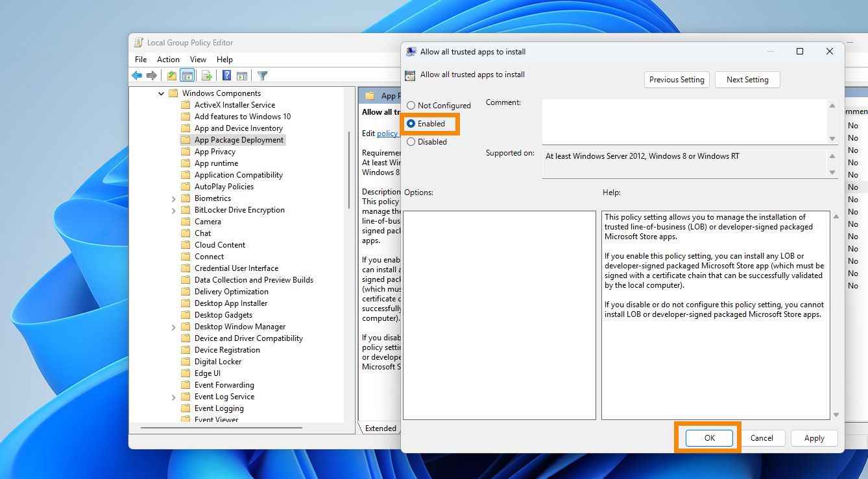Image resolution: width=868 pixels, height=479 pixels.
Task: Click the Export List toolbar icon
Action: pyautogui.click(x=207, y=76)
